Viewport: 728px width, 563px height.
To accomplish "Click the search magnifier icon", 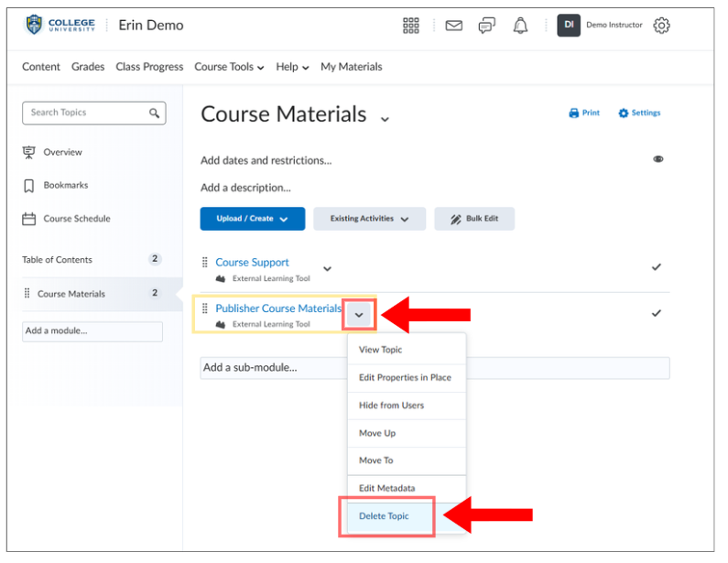I will 154,113.
